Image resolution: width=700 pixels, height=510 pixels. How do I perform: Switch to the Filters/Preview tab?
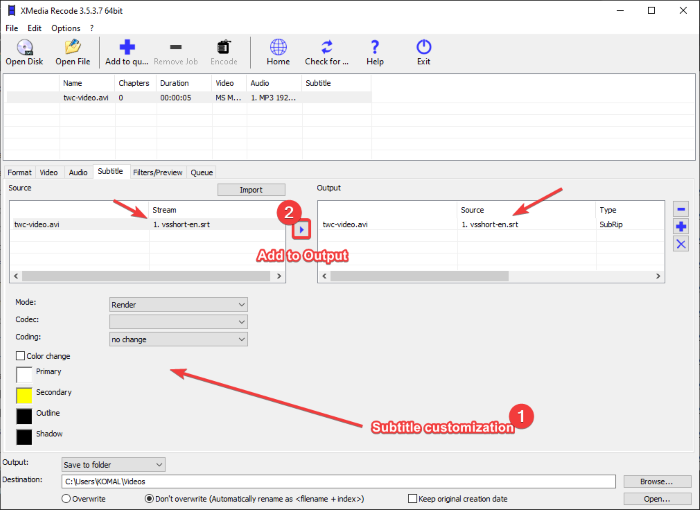(157, 172)
